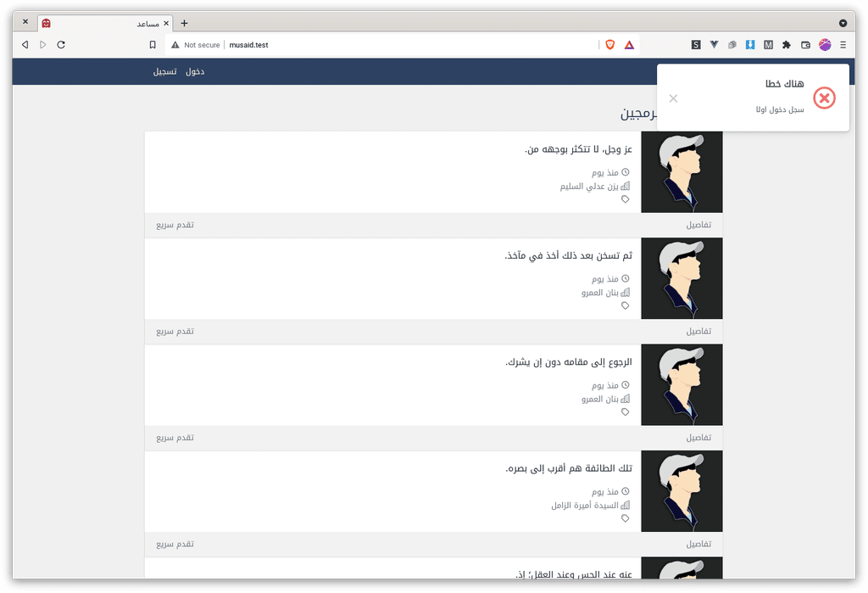The width and height of the screenshot is (868, 593).
Task: Open the avatar thumbnail of the عز وجل post
Action: (682, 172)
